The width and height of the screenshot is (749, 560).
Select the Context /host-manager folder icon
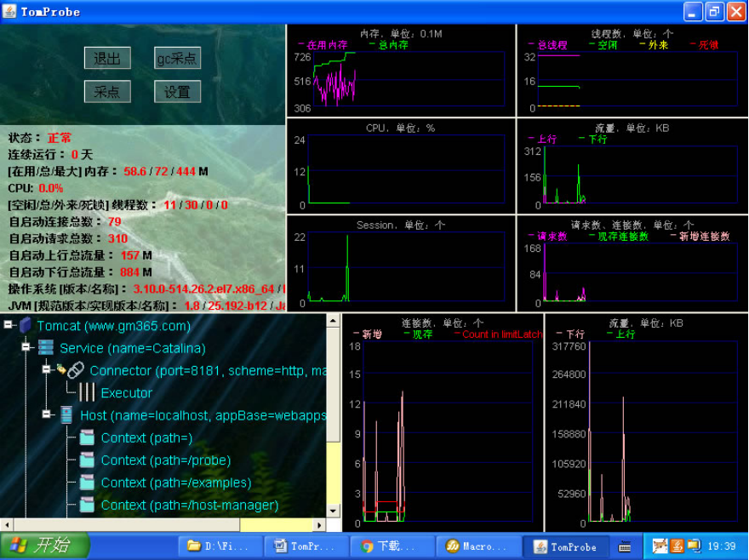pyautogui.click(x=87, y=505)
